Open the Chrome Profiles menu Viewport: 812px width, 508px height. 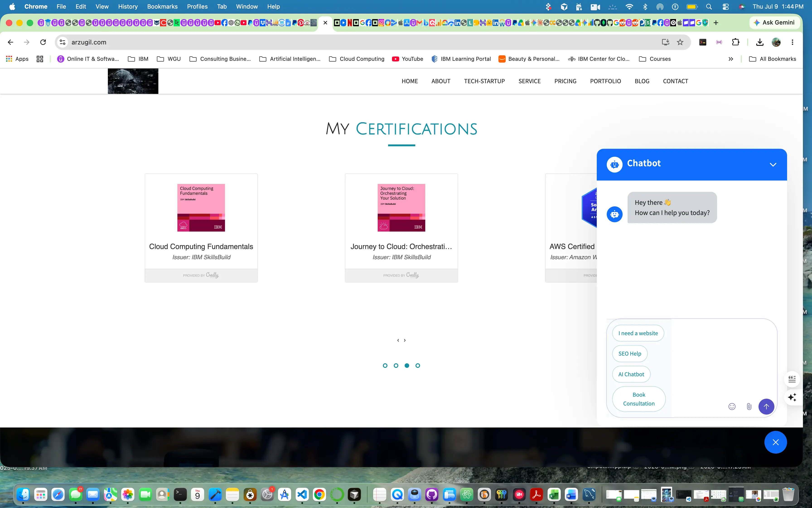pyautogui.click(x=197, y=6)
